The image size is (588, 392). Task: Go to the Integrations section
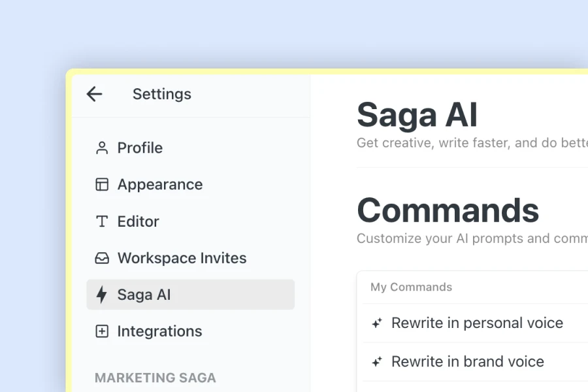(x=159, y=331)
